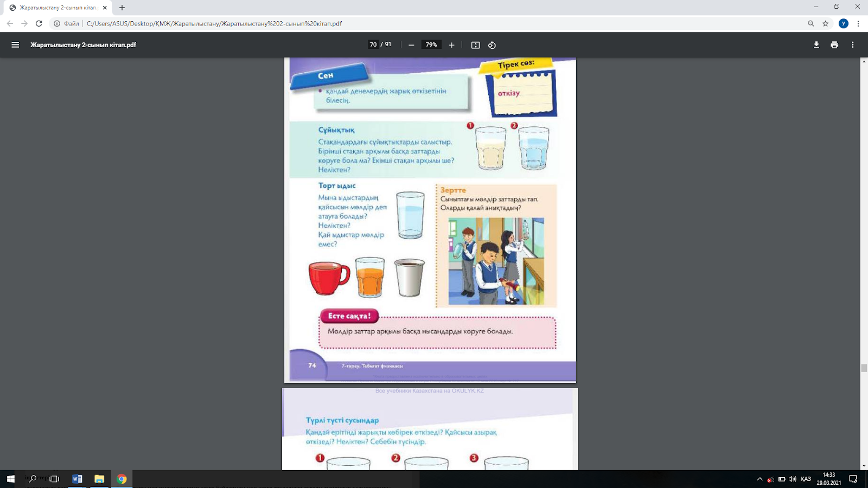The width and height of the screenshot is (868, 488).
Task: Click the PDF title Жаратылыстану 2-сынып кітап.pdf
Action: (x=83, y=45)
